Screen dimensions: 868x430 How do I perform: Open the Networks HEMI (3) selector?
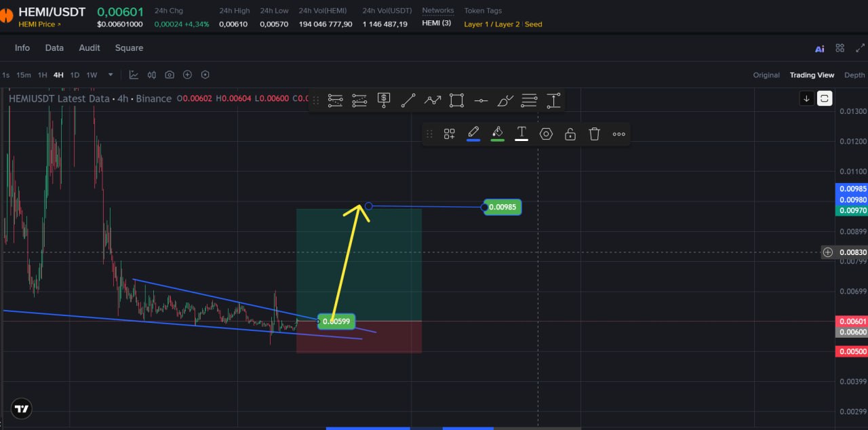tap(436, 24)
